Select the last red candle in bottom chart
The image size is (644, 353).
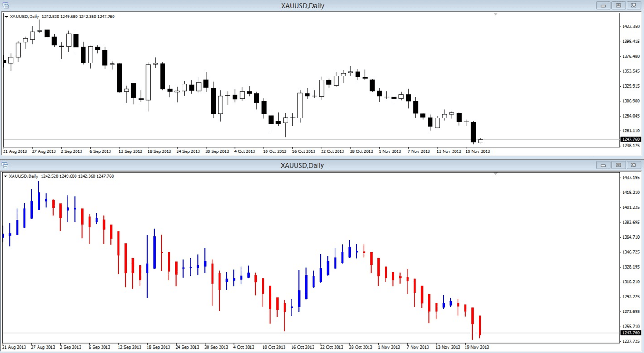[479, 325]
